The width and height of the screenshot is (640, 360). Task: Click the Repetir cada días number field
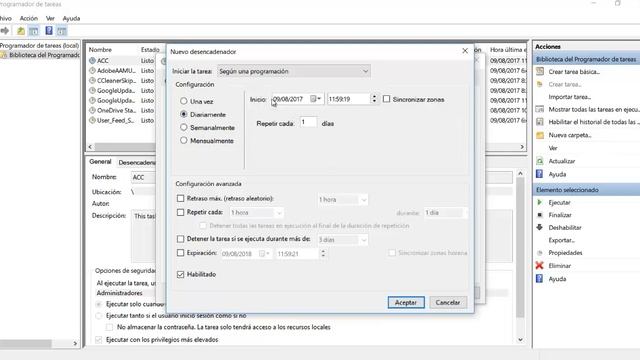[x=308, y=122]
